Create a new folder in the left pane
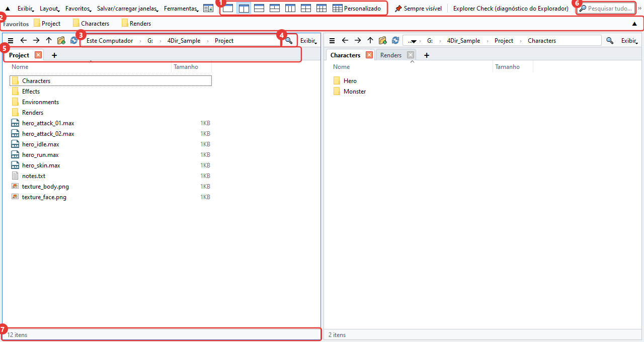Viewport: 644px width, 342px height. (61, 41)
